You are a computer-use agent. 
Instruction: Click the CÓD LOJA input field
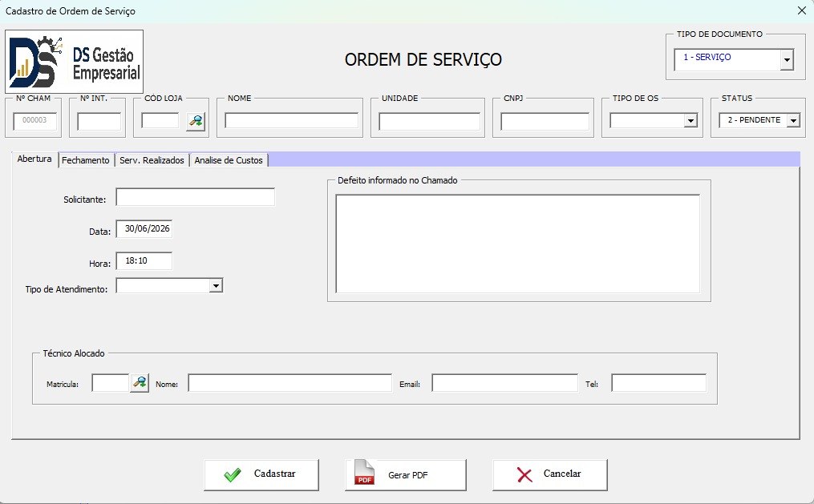[160, 120]
